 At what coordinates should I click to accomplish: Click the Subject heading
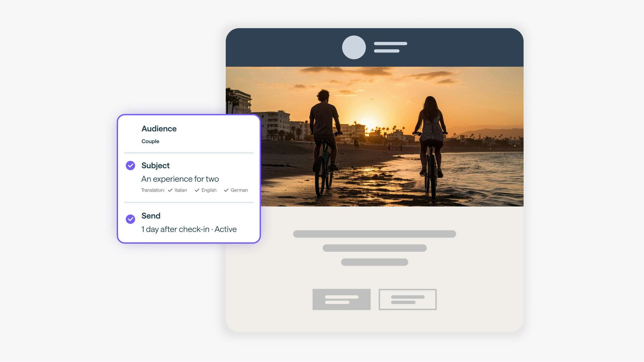156,166
